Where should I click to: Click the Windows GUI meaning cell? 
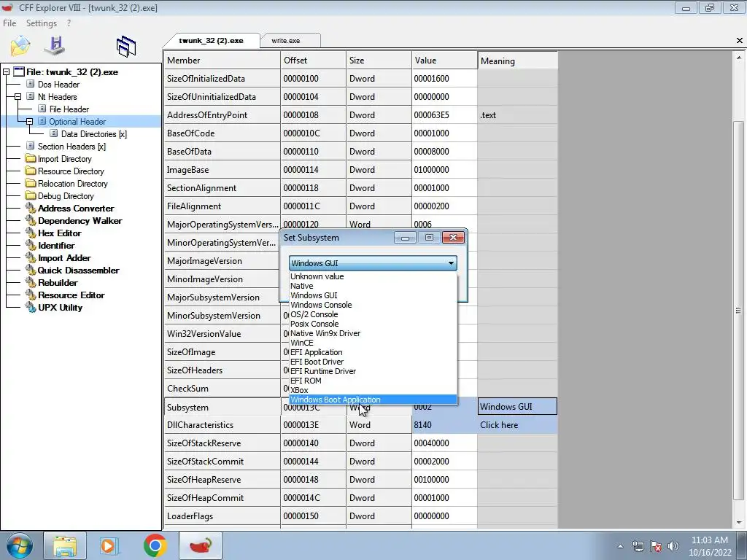(x=517, y=407)
